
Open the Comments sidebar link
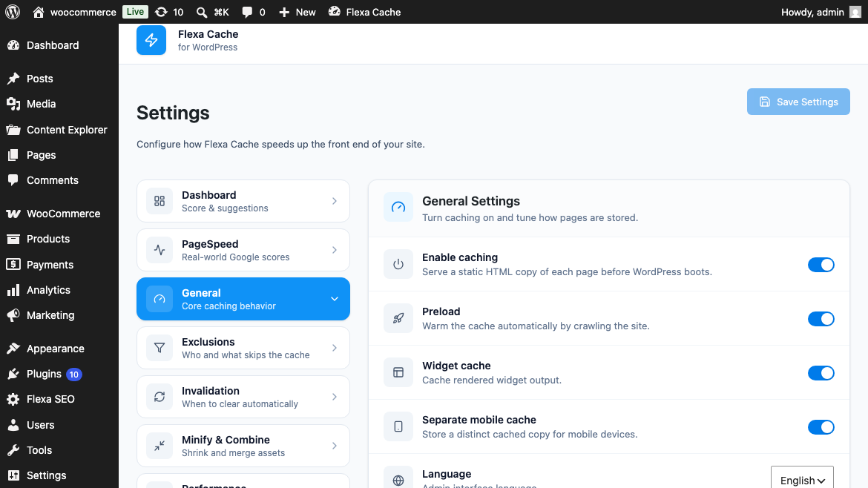pyautogui.click(x=59, y=180)
